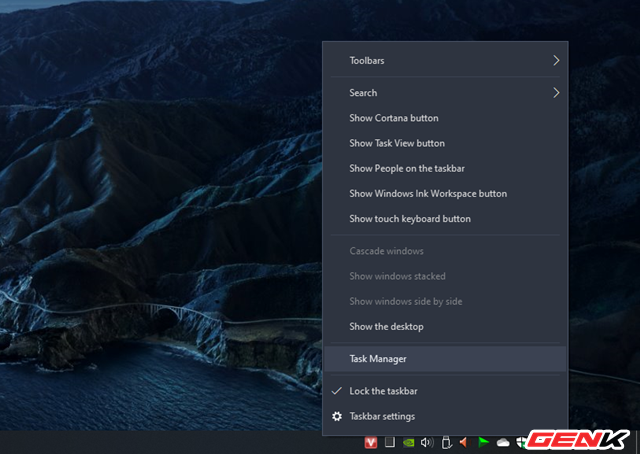Image resolution: width=640 pixels, height=454 pixels.
Task: Click the Safely Remove Hardware USB icon
Action: [446, 442]
